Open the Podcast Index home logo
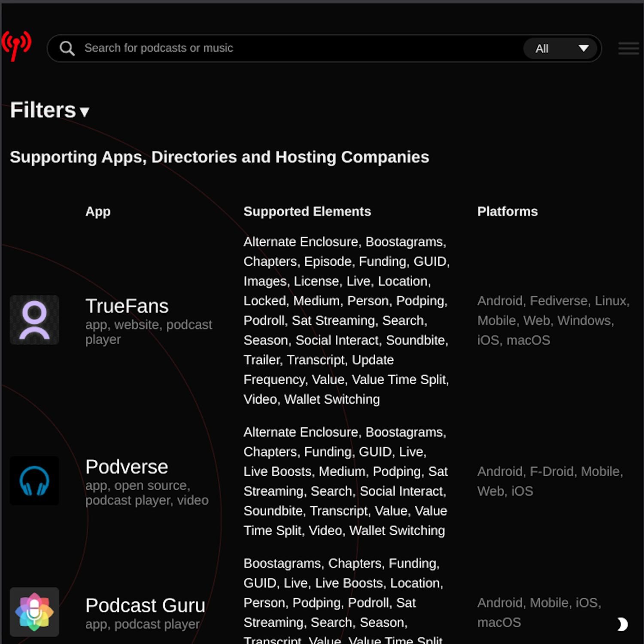This screenshot has height=644, width=644. 16,46
